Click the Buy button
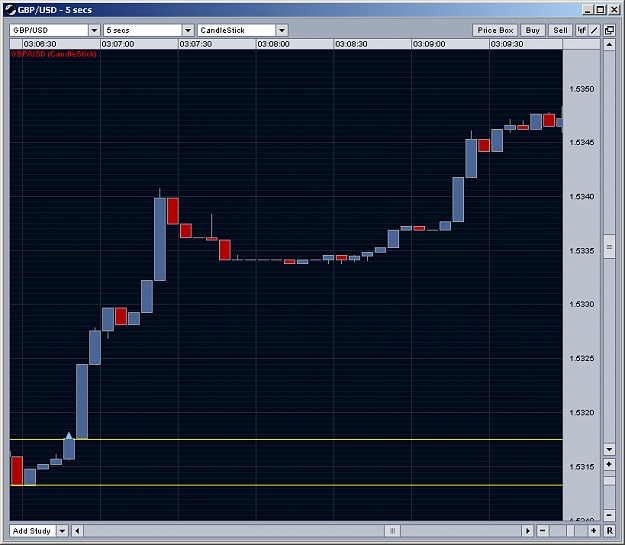625x545 pixels. (x=533, y=30)
